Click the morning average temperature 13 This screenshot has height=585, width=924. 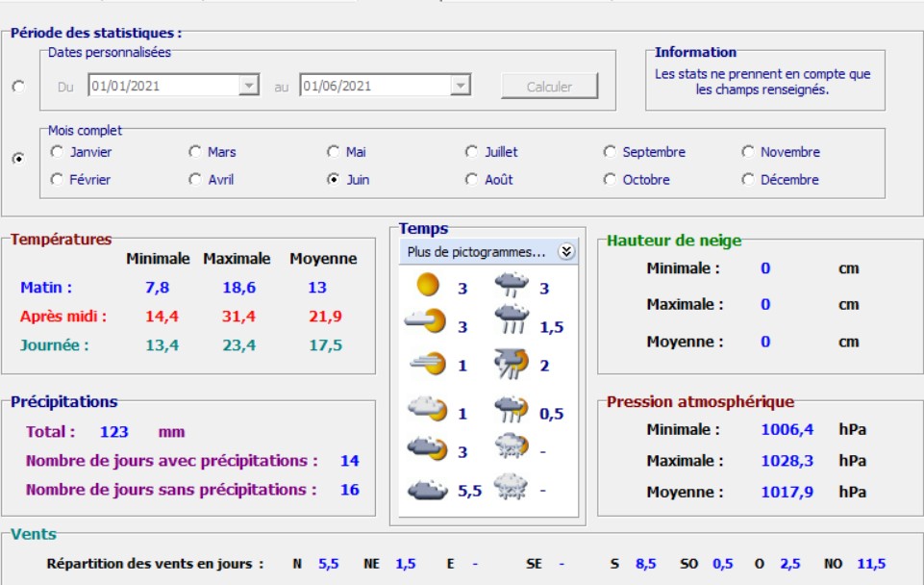(x=317, y=287)
